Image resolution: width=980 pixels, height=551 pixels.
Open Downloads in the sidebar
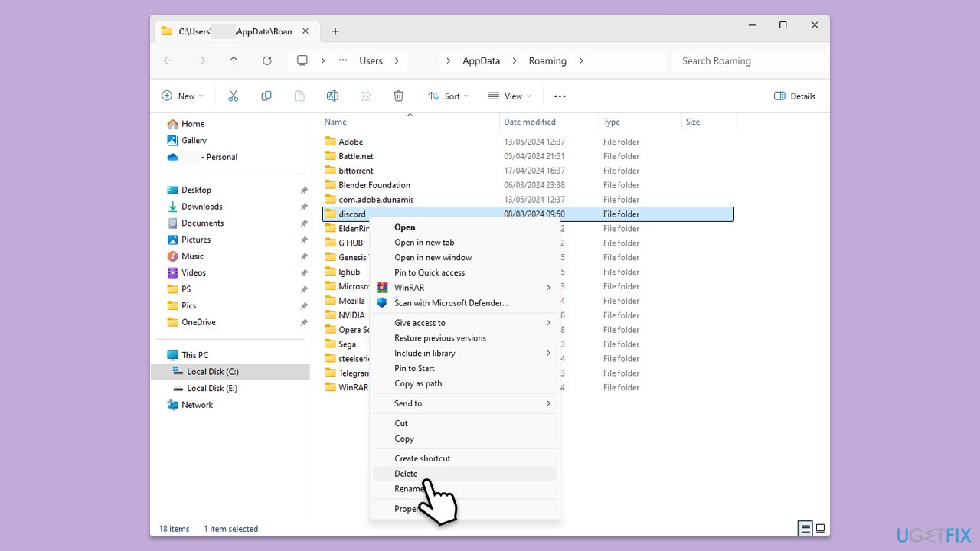[201, 207]
